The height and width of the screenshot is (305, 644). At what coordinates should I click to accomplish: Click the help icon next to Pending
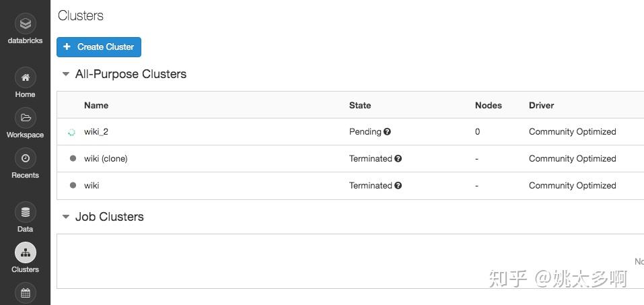[388, 132]
